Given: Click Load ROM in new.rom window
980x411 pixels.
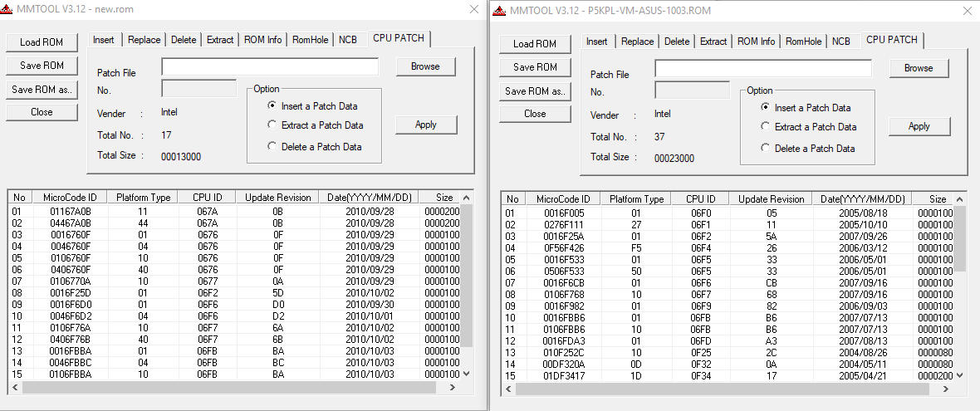Looking at the screenshot, I should pos(42,42).
